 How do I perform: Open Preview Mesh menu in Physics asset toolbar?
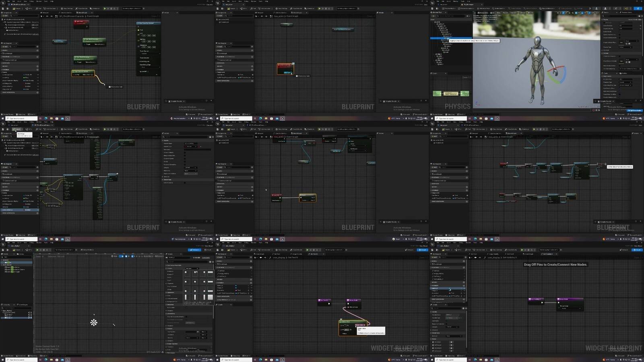448,8
